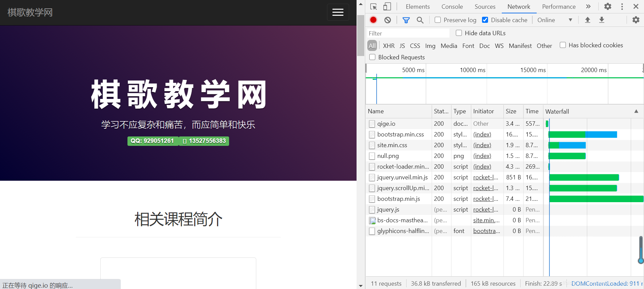Filter requests by CSS
The image size is (644, 289).
[415, 46]
